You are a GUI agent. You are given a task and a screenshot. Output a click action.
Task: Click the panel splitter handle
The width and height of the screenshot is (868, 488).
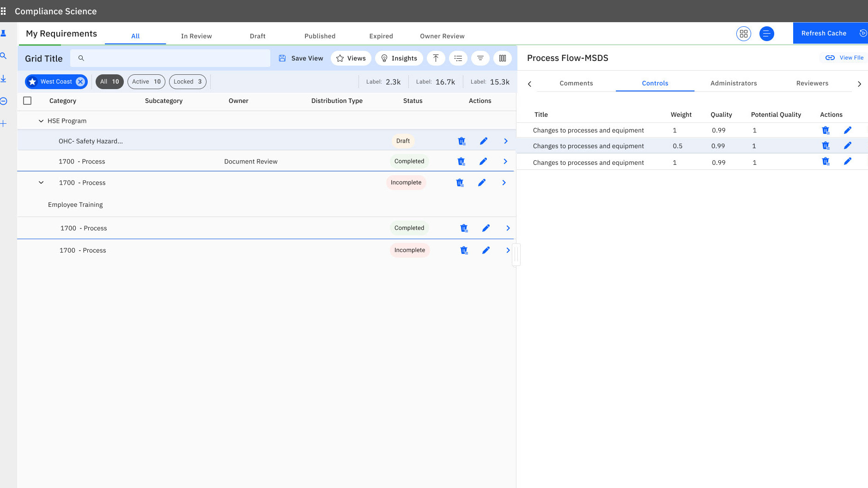pos(516,254)
